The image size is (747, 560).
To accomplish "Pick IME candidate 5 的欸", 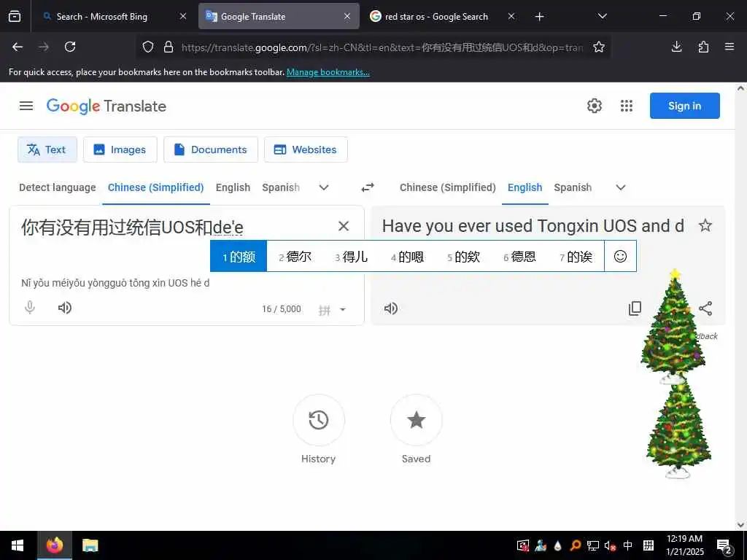I will [x=463, y=257].
